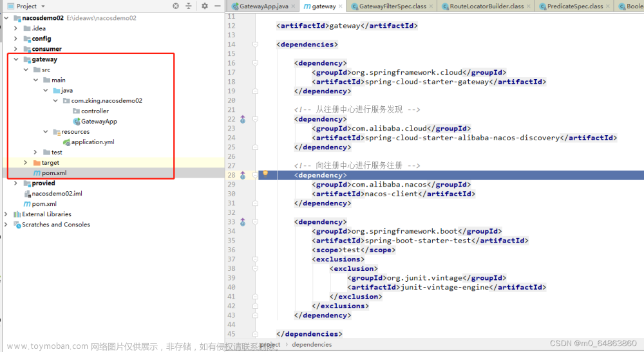
Task: Open PredicateSpec.class tab
Action: point(575,6)
